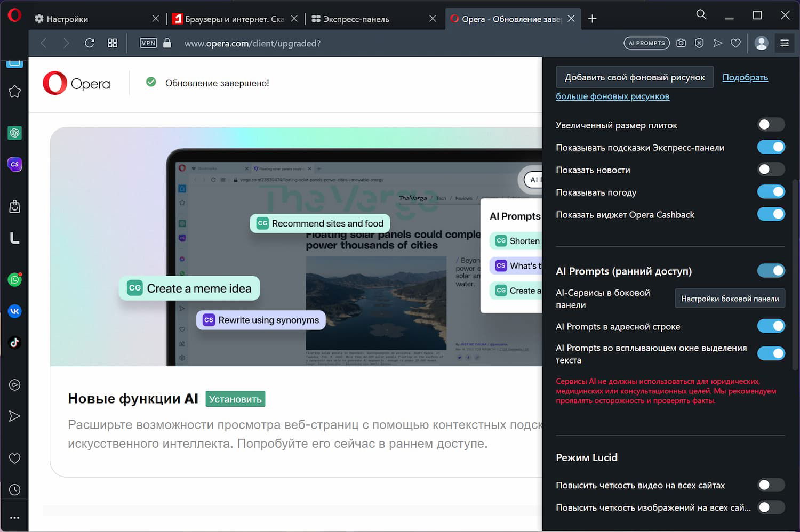Enable Повысить четкость изображений switch
Screen dimensions: 800x532
click(x=771, y=507)
